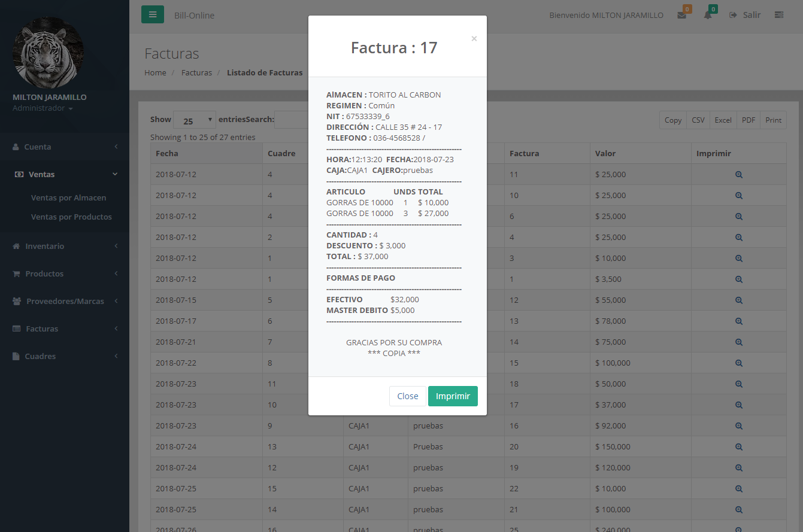Select Ventas por Productos in sidebar

pos(71,217)
